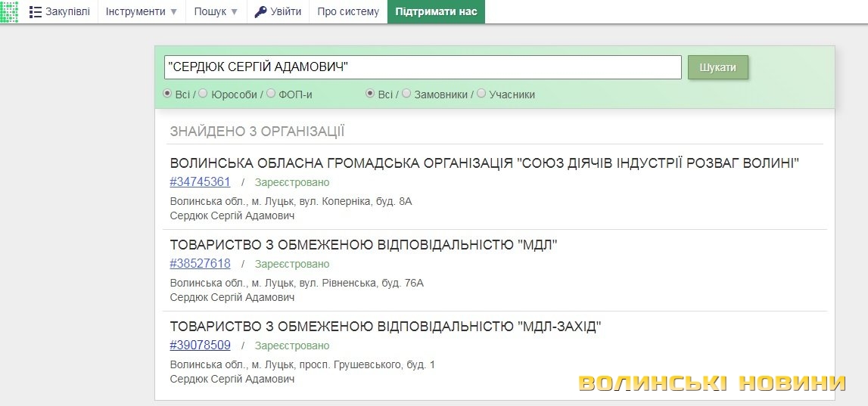Click the ТОВ "МДЛ-ЗАХІД" result title
The height and width of the screenshot is (406, 868).
[385, 327]
